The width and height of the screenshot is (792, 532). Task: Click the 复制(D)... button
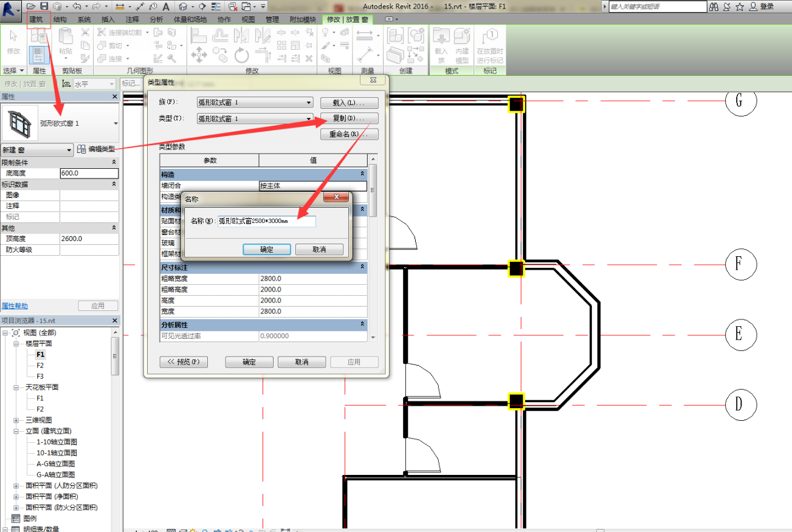[350, 118]
